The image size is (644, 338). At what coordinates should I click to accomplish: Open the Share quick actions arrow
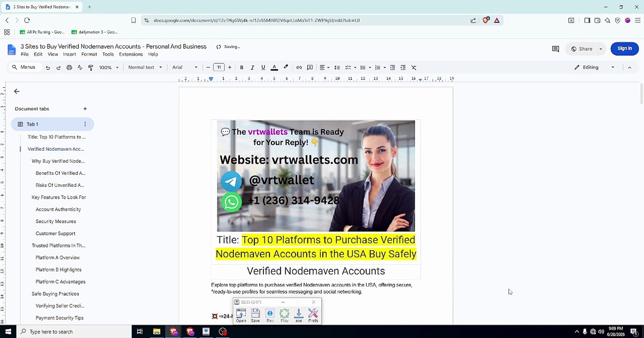[x=601, y=49]
